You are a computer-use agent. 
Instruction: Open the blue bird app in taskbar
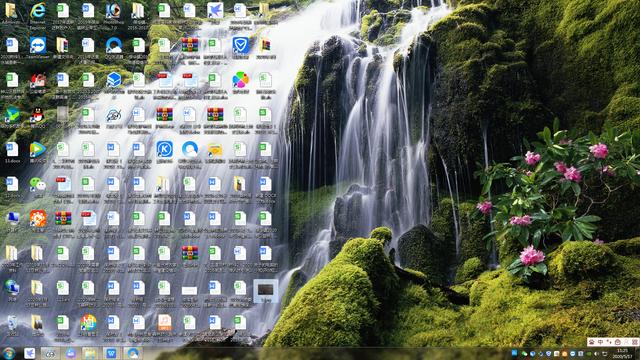point(29,353)
